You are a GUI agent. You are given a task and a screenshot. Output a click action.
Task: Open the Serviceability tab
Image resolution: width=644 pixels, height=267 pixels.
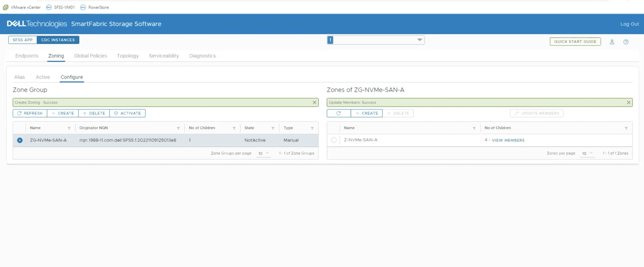click(x=164, y=56)
